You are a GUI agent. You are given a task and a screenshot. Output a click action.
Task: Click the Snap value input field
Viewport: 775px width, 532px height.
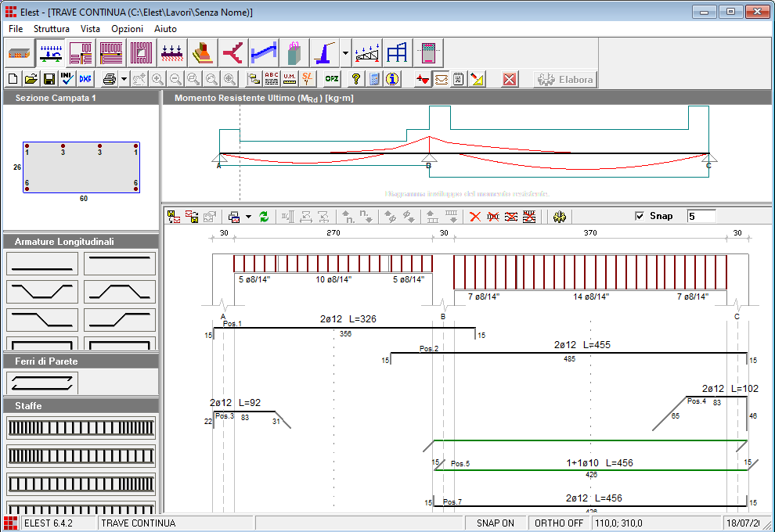pyautogui.click(x=701, y=216)
